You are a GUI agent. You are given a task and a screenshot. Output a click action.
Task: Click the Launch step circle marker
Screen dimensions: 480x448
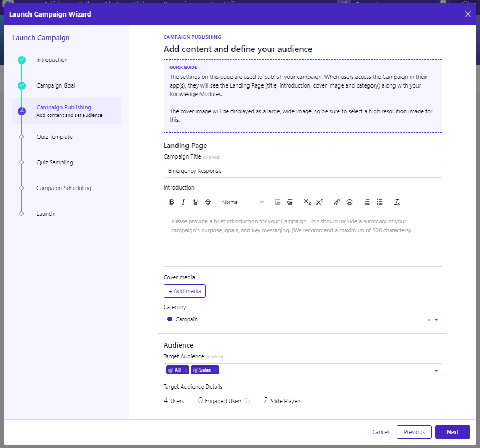pos(21,214)
